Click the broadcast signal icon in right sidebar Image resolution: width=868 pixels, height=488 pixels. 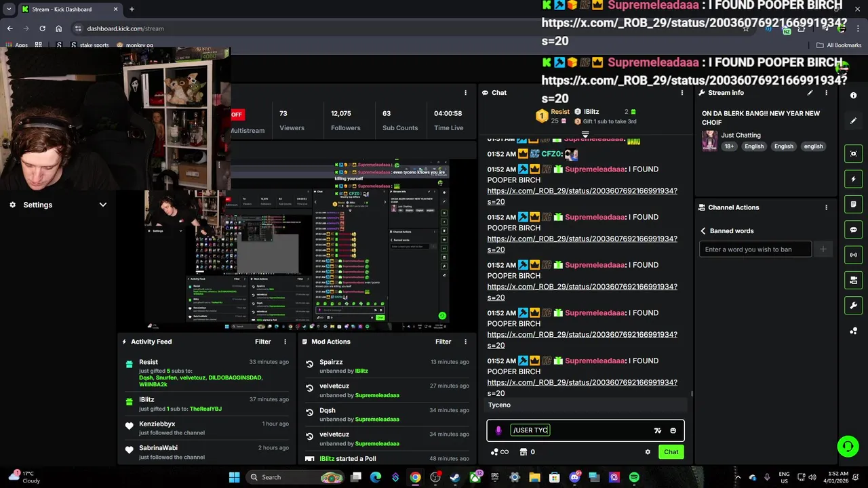pos(854,255)
